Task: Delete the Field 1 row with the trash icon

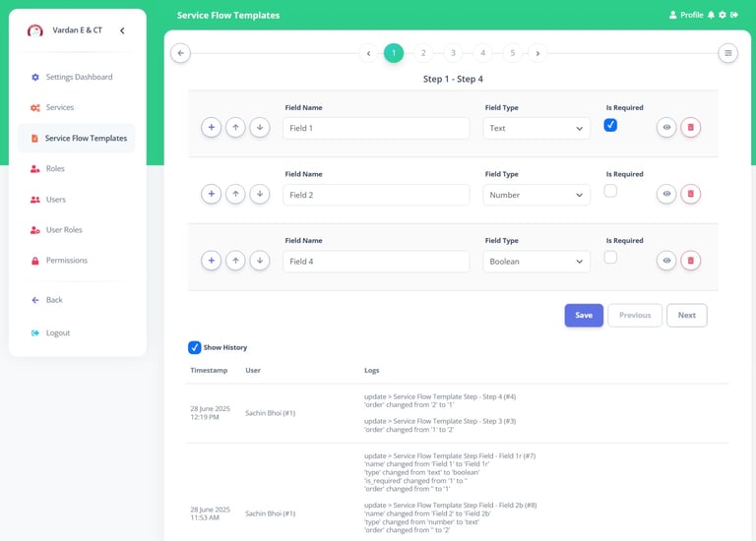Action: coord(690,128)
